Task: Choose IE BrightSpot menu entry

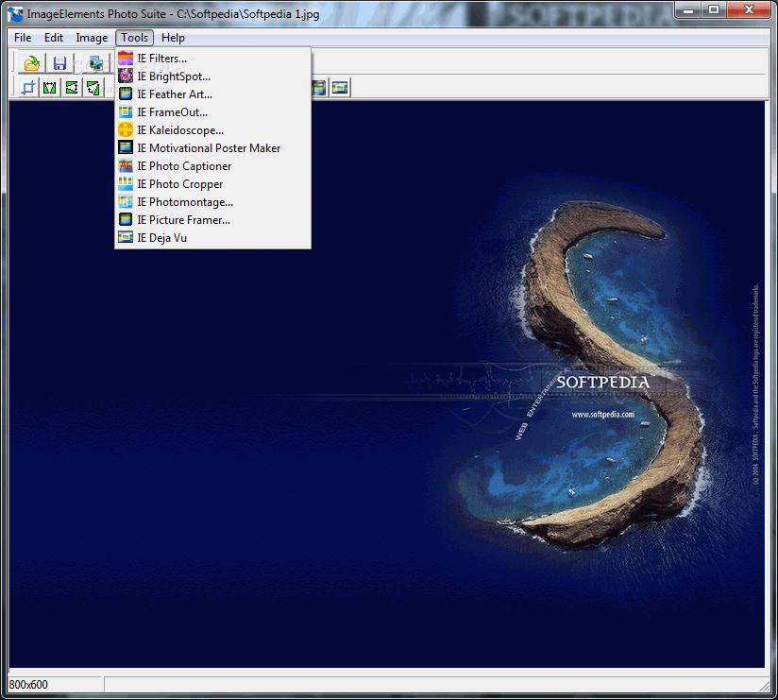Action: [212, 77]
